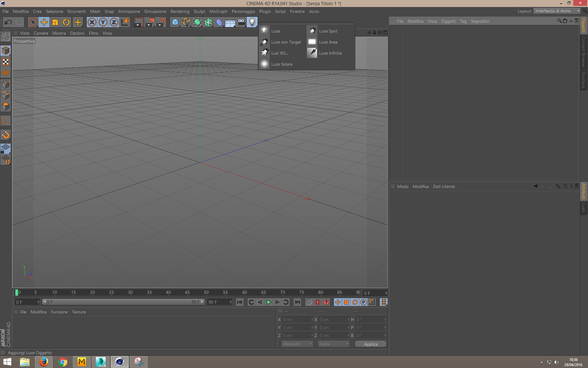Expand the Scala dropdown
This screenshot has height=368, width=588.
334,344
